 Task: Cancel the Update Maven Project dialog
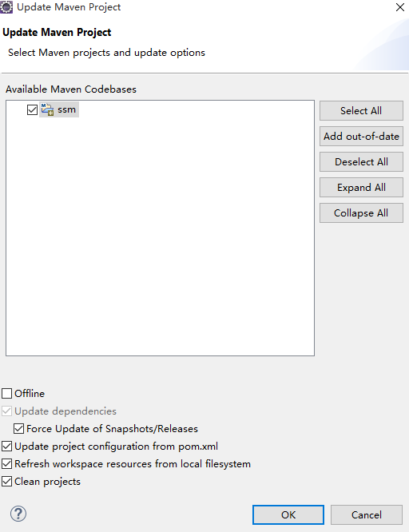tap(367, 514)
